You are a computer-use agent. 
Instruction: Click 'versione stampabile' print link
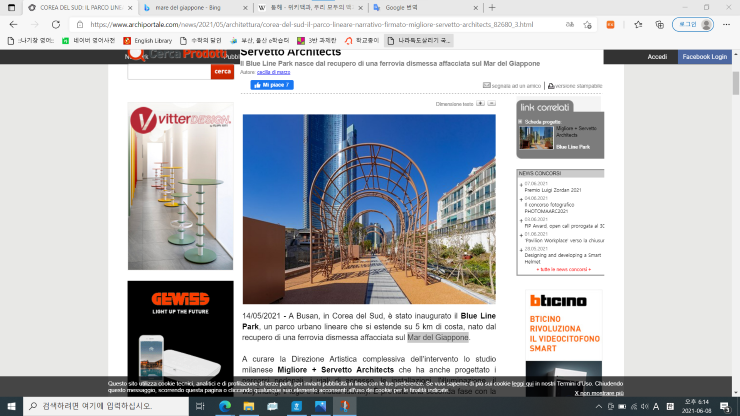pos(580,85)
